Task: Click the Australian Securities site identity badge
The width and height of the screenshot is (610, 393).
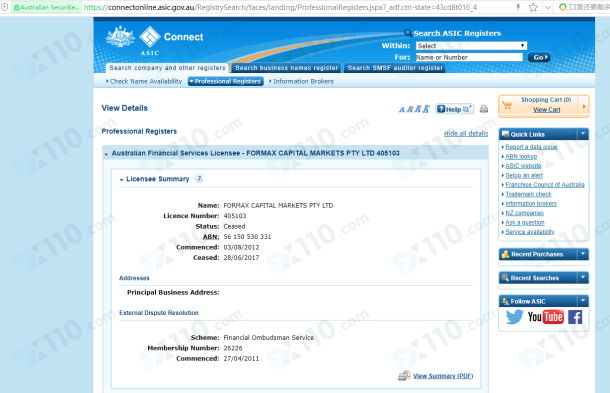Action: [46, 7]
